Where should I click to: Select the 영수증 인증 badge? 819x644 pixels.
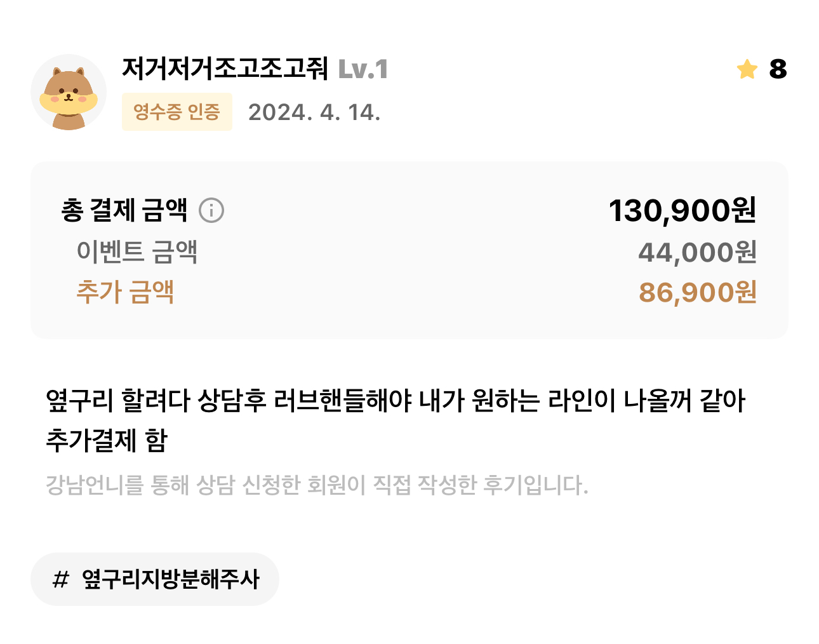tap(177, 112)
